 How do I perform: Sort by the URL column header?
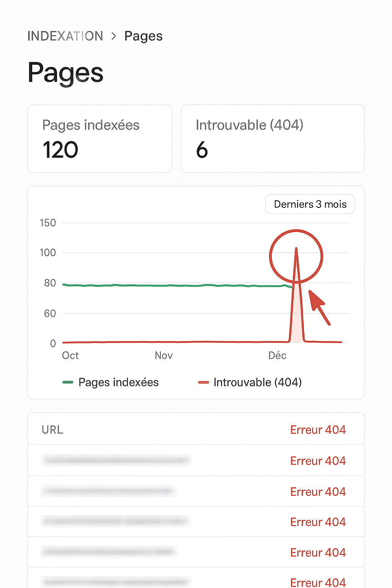[x=52, y=430]
